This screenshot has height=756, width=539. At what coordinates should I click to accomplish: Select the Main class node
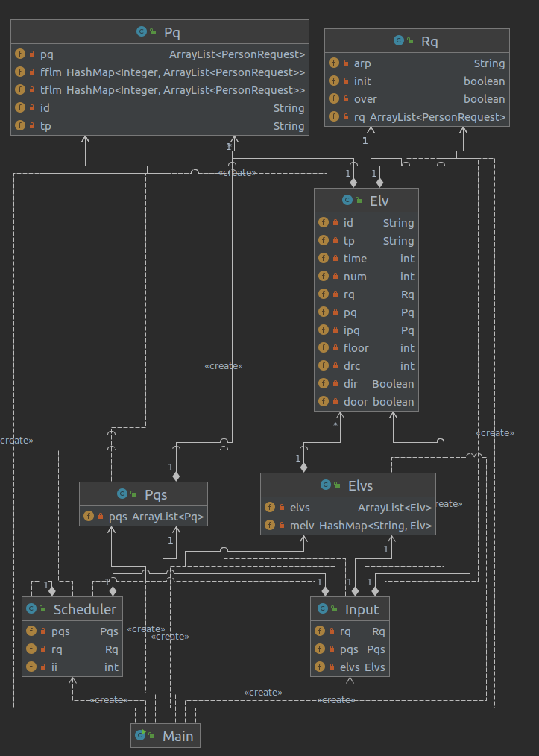(x=166, y=736)
